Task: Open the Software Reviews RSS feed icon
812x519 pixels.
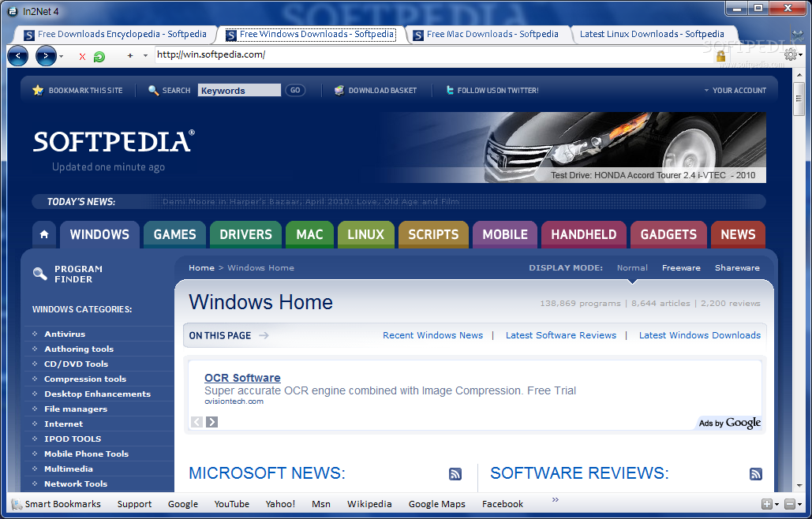Action: (x=756, y=473)
